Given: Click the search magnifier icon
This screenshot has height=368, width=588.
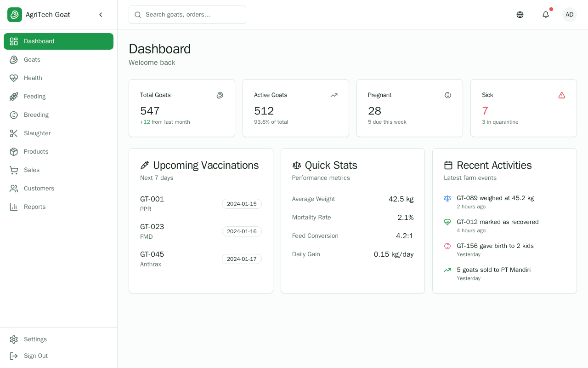Looking at the screenshot, I should pyautogui.click(x=138, y=15).
